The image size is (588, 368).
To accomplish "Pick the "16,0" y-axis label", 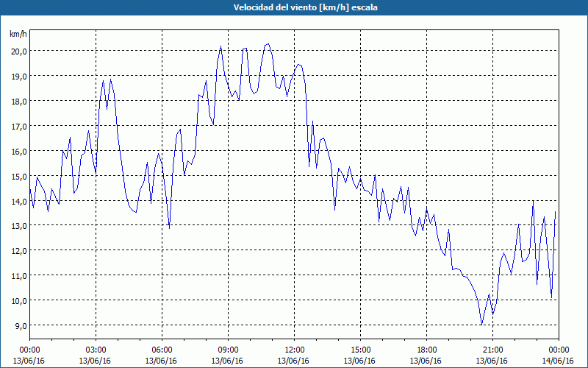I will 18,152.
